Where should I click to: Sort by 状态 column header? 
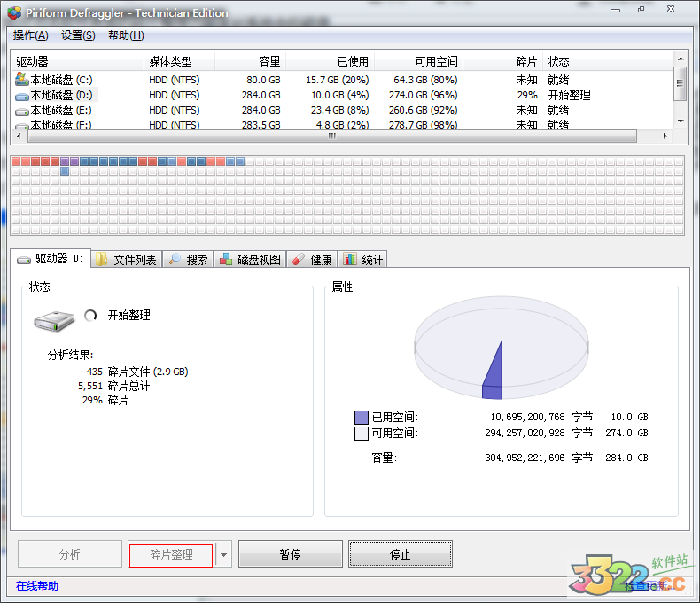click(608, 61)
